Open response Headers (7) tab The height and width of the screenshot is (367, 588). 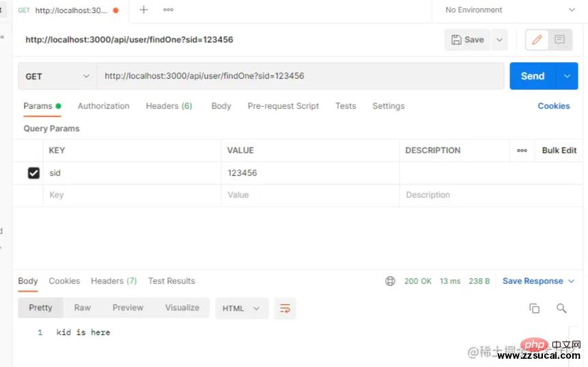click(x=114, y=281)
